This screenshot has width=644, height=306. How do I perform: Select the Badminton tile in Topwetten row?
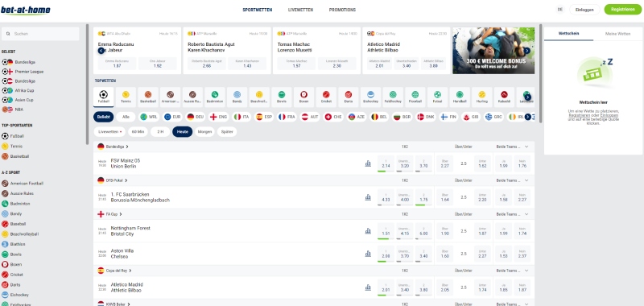(215, 97)
